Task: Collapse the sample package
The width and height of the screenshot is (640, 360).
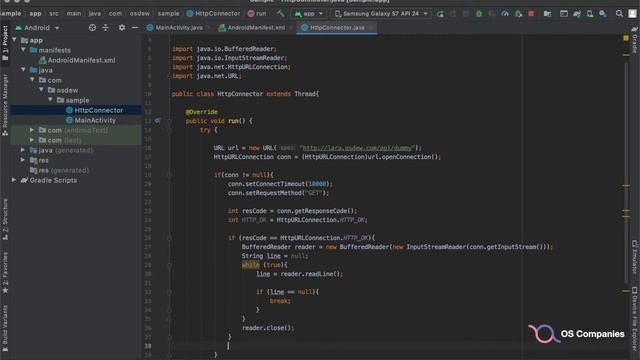Action: click(50, 100)
